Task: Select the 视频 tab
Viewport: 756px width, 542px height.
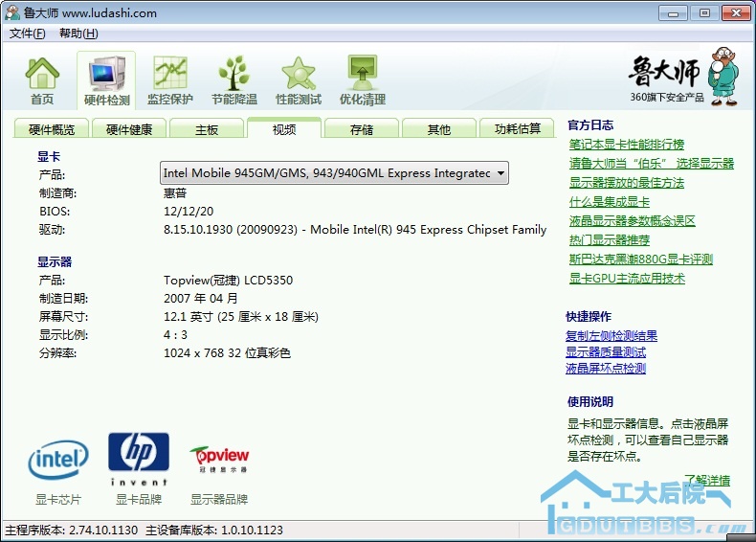Action: click(284, 128)
